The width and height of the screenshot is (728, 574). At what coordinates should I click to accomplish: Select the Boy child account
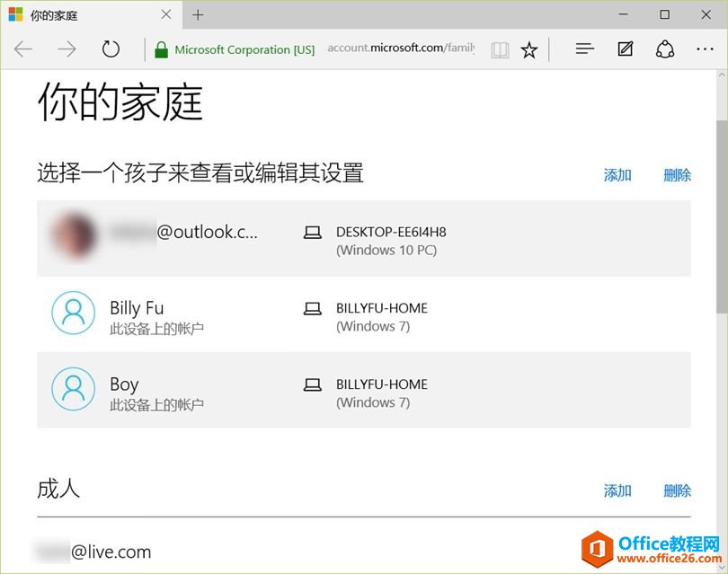pos(363,390)
